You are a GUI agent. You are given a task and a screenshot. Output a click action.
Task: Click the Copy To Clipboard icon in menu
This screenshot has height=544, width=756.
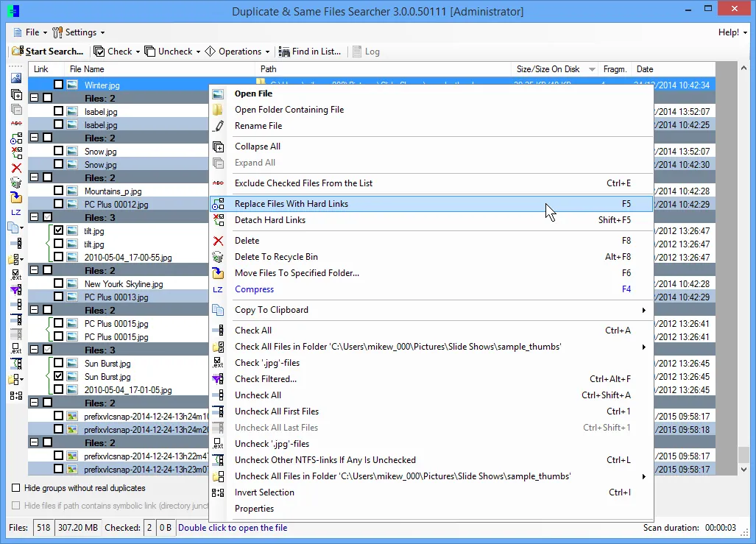click(218, 310)
